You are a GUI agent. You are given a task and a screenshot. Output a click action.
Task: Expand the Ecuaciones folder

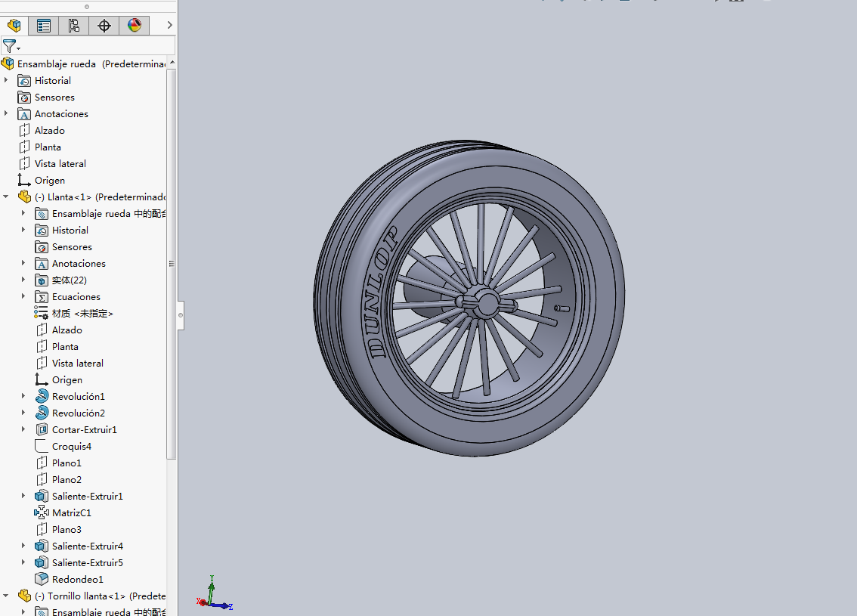pyautogui.click(x=23, y=297)
